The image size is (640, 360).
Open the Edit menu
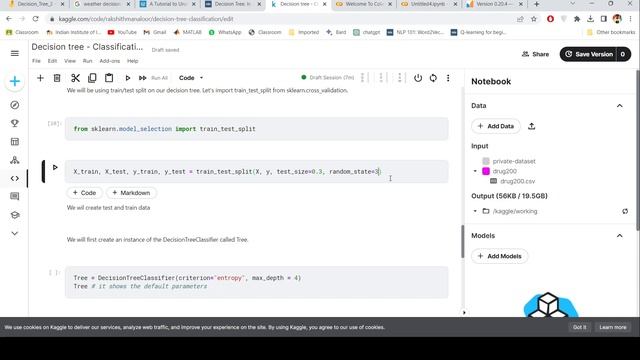52,61
